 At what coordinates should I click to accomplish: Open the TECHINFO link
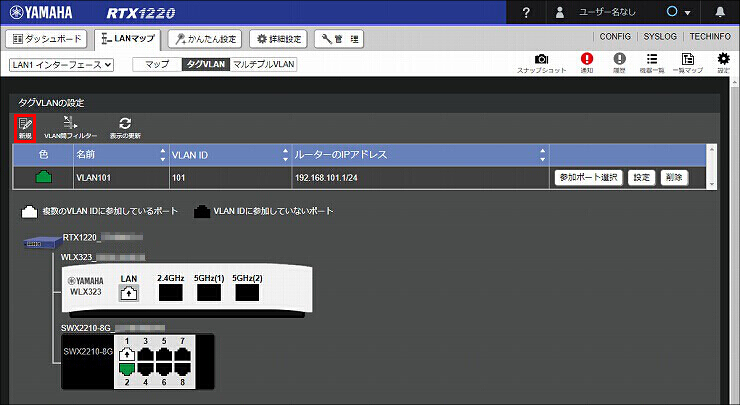pyautogui.click(x=710, y=36)
